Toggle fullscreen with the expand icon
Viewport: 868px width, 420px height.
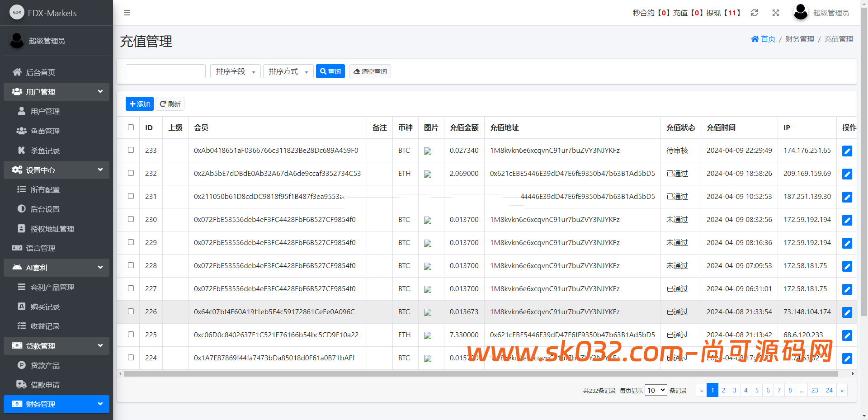click(776, 13)
